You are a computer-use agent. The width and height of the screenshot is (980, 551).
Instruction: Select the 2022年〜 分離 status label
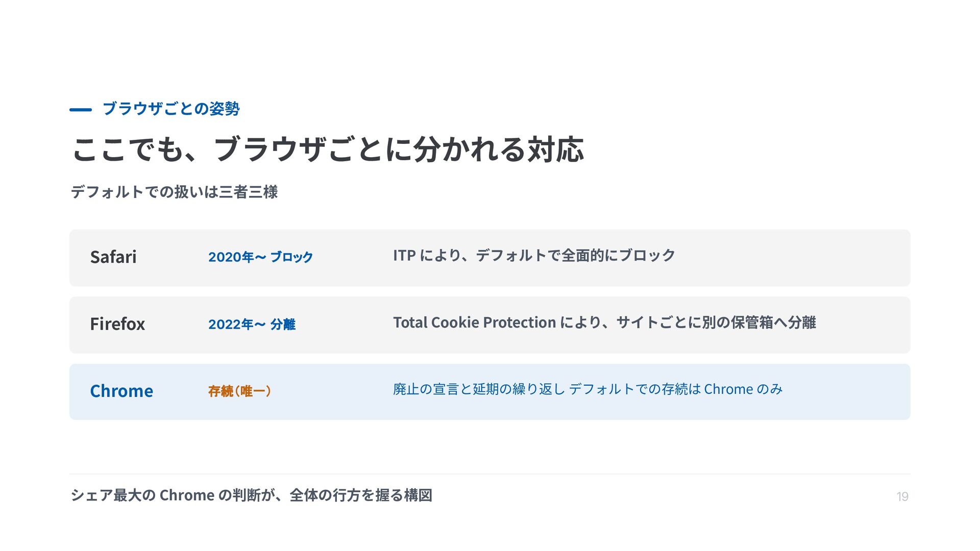tap(252, 324)
